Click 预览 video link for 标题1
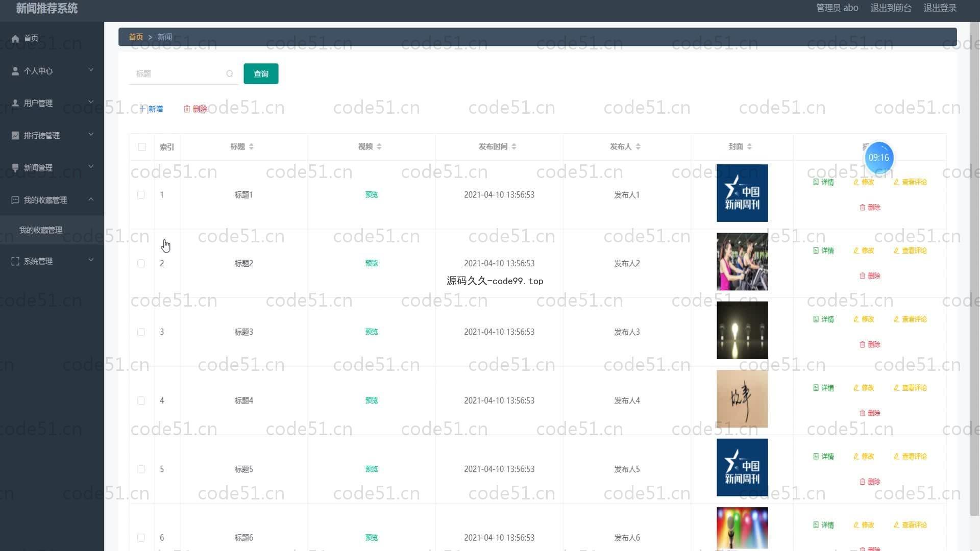 tap(372, 195)
